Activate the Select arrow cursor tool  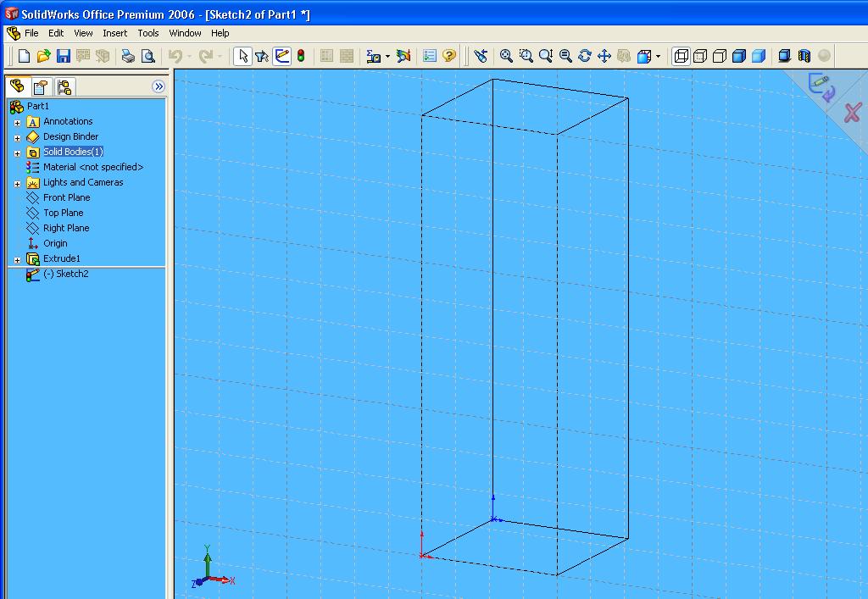pos(242,56)
